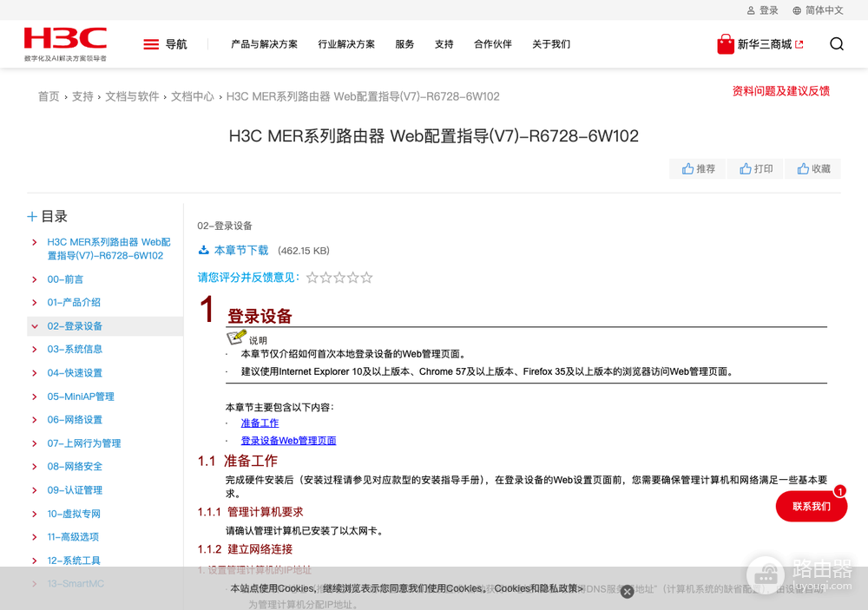
Task: Go to 文档中心 breadcrumb
Action: pyautogui.click(x=192, y=96)
